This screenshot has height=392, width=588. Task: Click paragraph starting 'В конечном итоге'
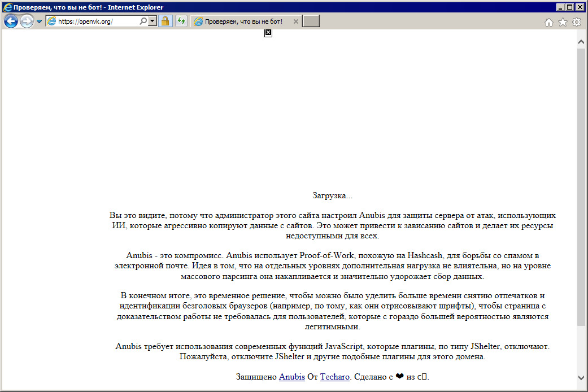click(x=332, y=311)
